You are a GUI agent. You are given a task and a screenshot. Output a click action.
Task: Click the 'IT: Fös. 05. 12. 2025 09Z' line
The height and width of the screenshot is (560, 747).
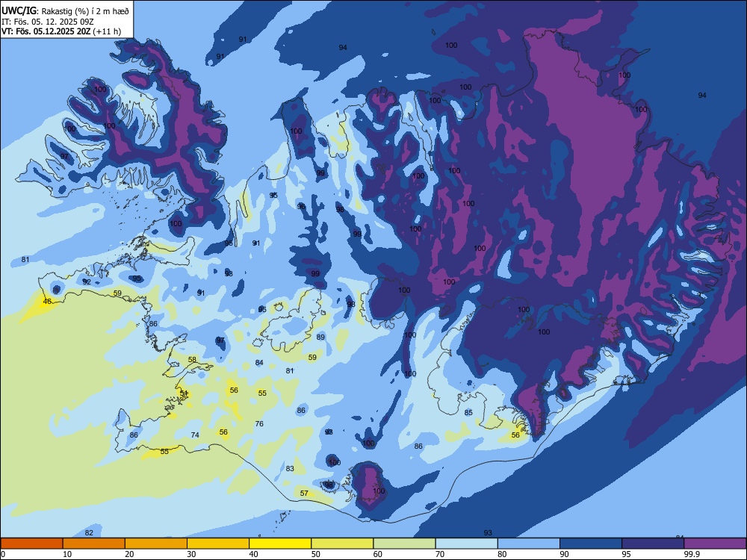point(47,22)
